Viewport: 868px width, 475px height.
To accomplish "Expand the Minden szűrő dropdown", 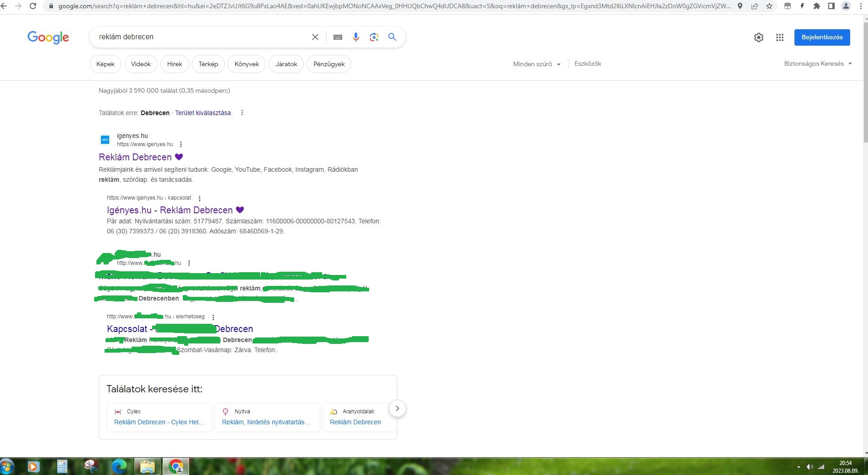I will (x=537, y=64).
